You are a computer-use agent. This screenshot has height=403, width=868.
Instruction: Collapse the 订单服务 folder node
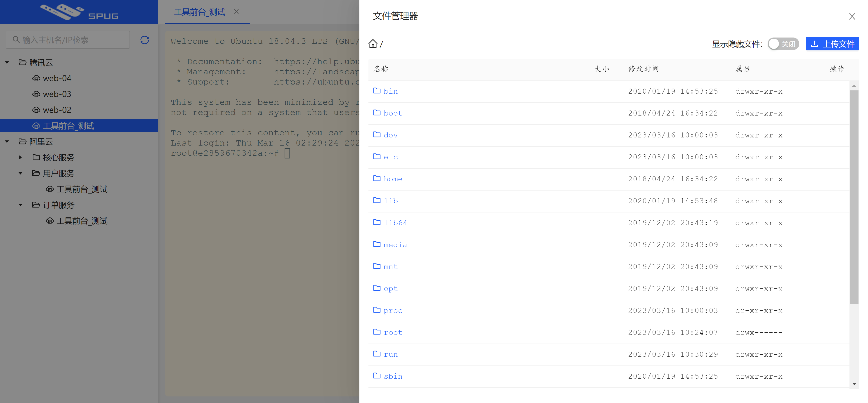click(x=21, y=205)
